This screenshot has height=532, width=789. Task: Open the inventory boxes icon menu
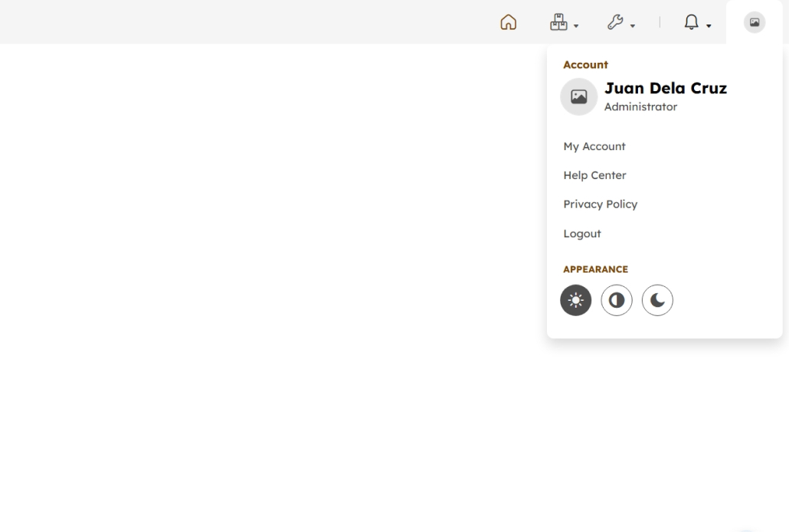tap(558, 22)
